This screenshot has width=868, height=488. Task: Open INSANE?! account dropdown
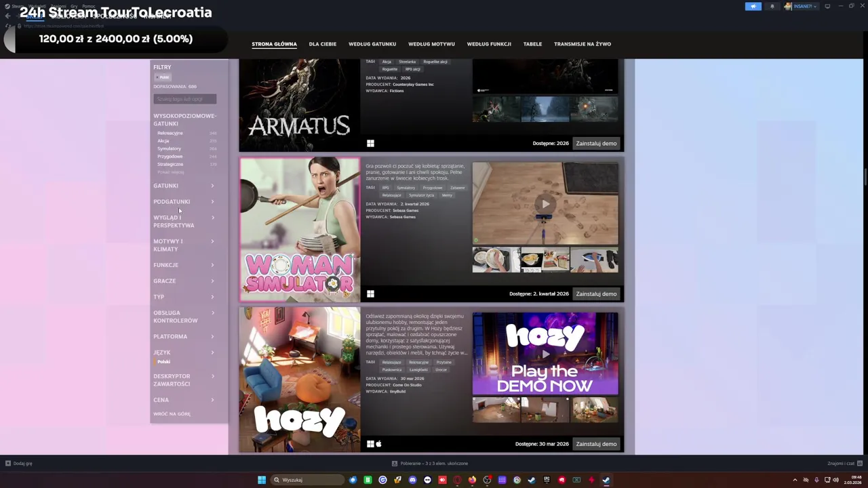800,6
